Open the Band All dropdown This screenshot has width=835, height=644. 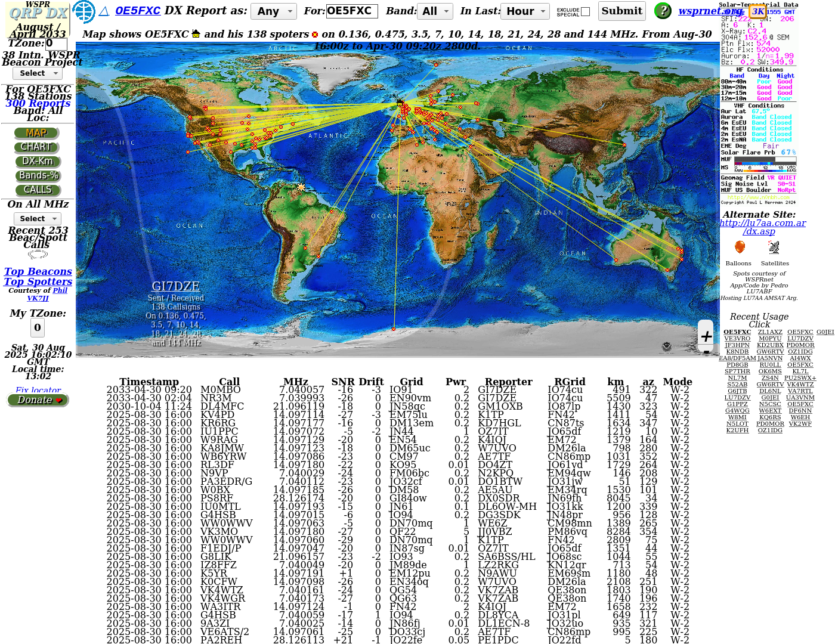435,11
